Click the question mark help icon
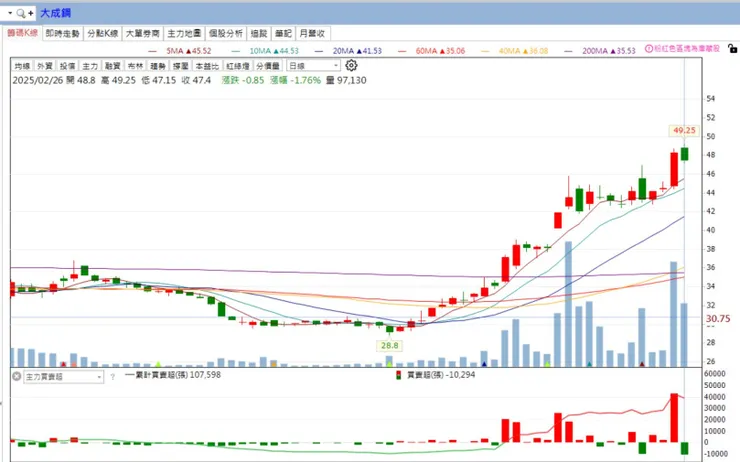Screen dimensions: 740x462 pos(112,377)
